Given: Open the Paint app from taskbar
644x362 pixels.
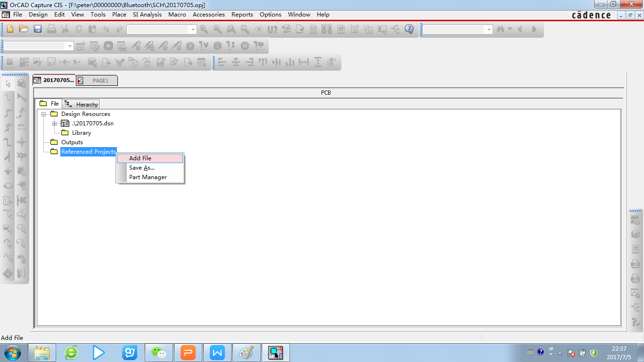Looking at the screenshot, I should [246, 353].
